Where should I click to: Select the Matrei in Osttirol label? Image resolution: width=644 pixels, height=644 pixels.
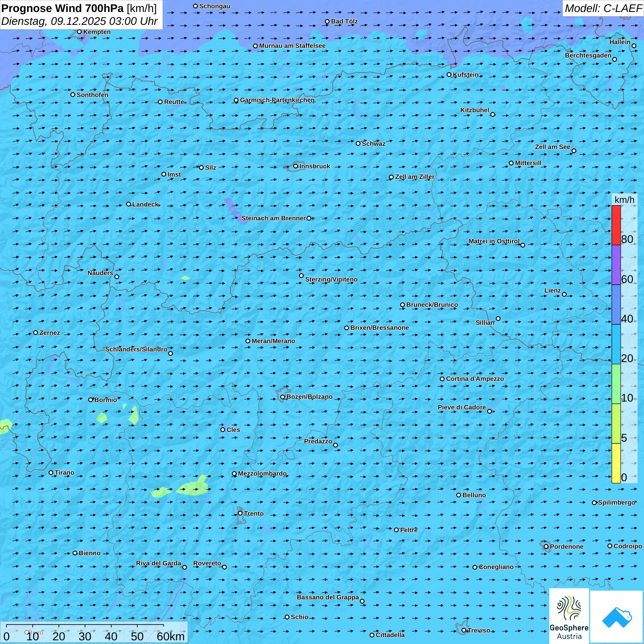tap(494, 241)
